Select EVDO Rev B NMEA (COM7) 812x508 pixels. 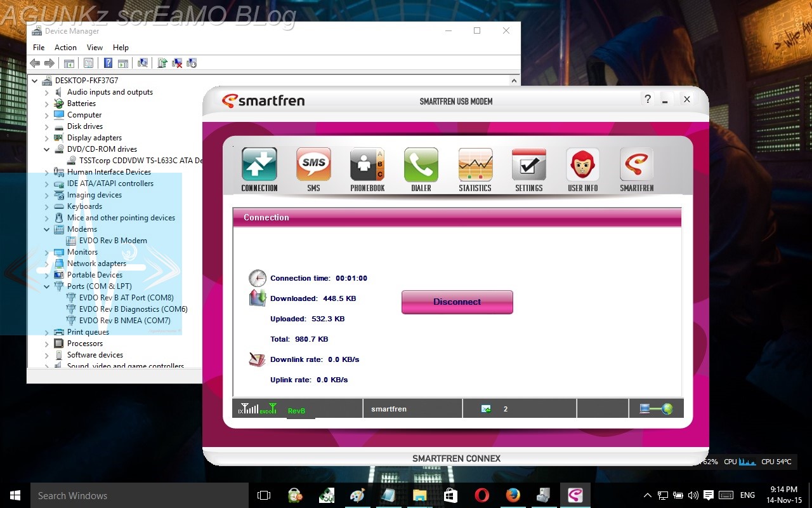(125, 321)
